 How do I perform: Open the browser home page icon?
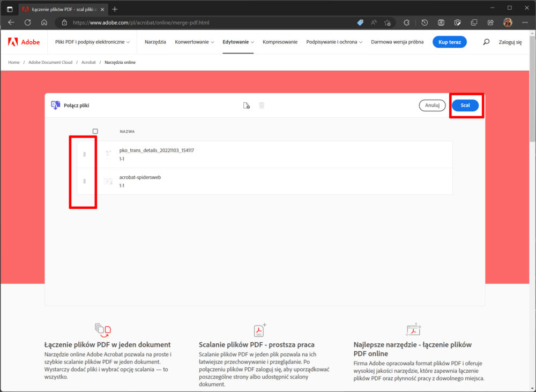[x=44, y=22]
